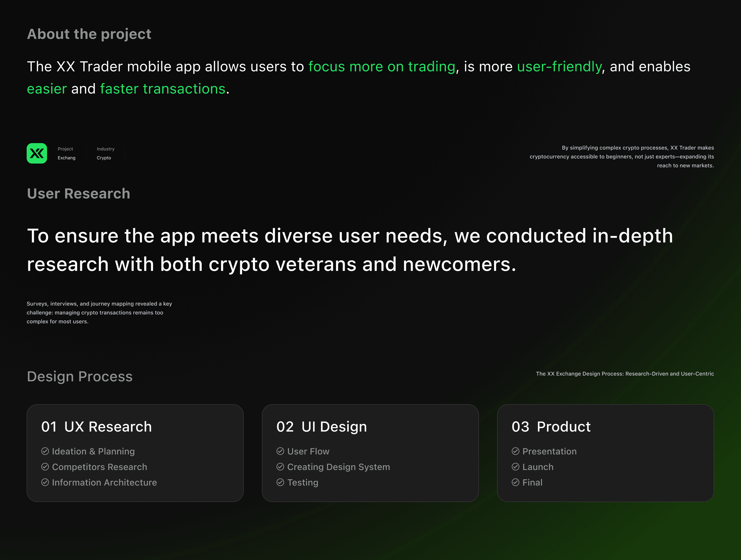Click check icon beside Competitors Research
This screenshot has height=560, width=741.
coord(45,467)
